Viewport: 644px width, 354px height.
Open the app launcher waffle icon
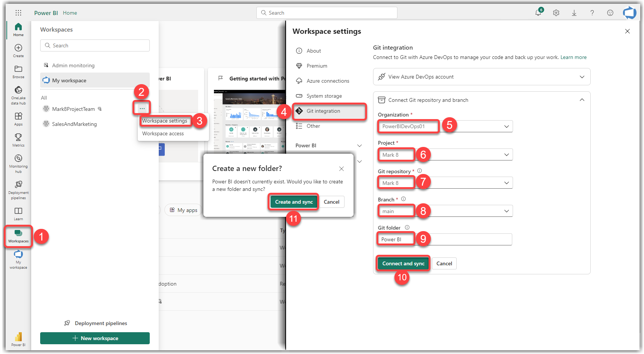pos(18,13)
